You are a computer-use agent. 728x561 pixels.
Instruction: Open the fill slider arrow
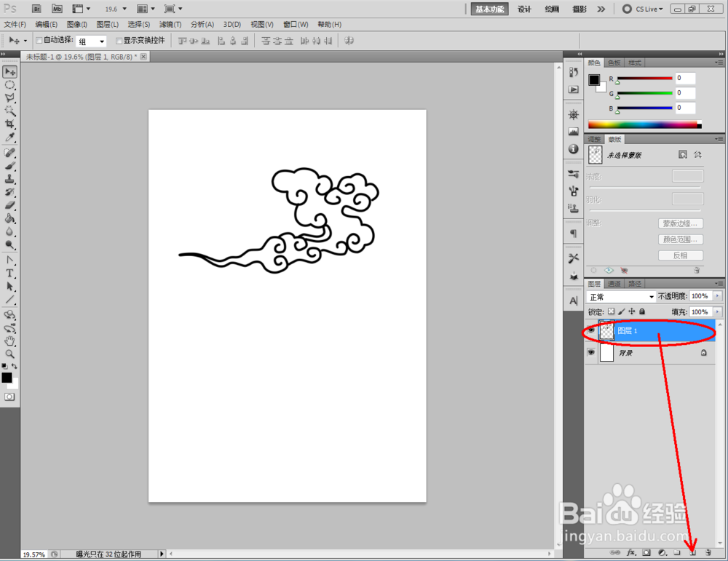pos(717,312)
